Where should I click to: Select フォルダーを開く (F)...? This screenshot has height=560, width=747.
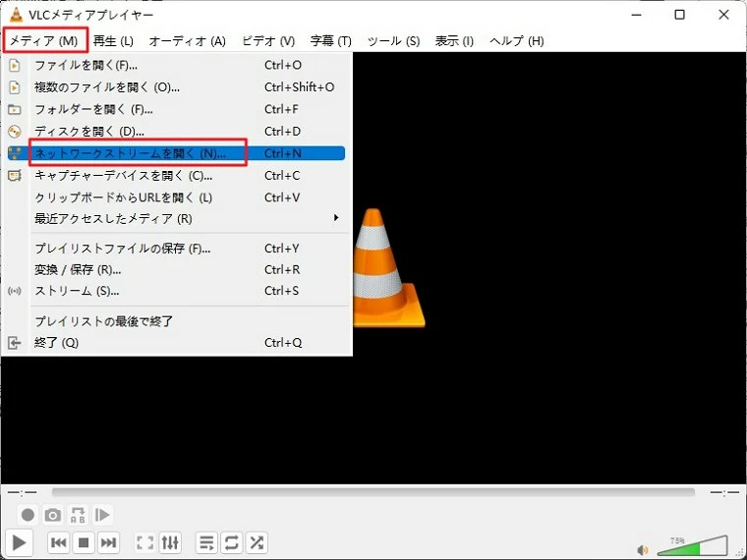tap(176, 109)
